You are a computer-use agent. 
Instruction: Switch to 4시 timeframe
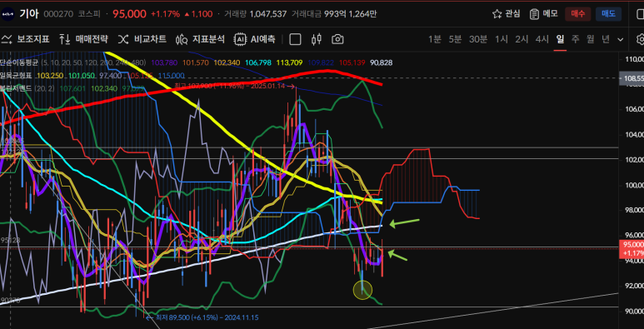click(542, 39)
